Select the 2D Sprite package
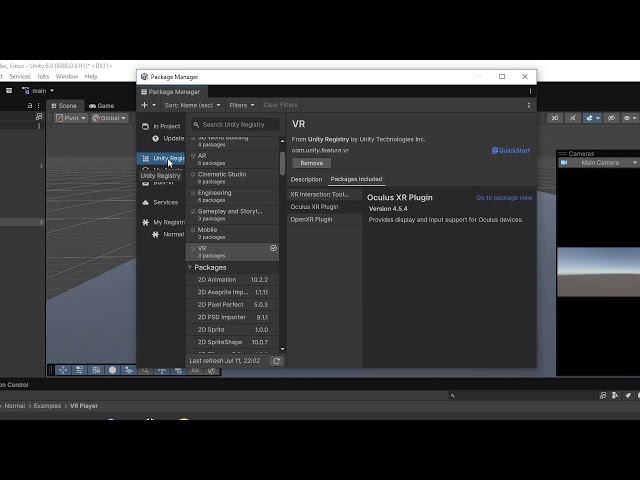This screenshot has width=640, height=480. (x=232, y=330)
